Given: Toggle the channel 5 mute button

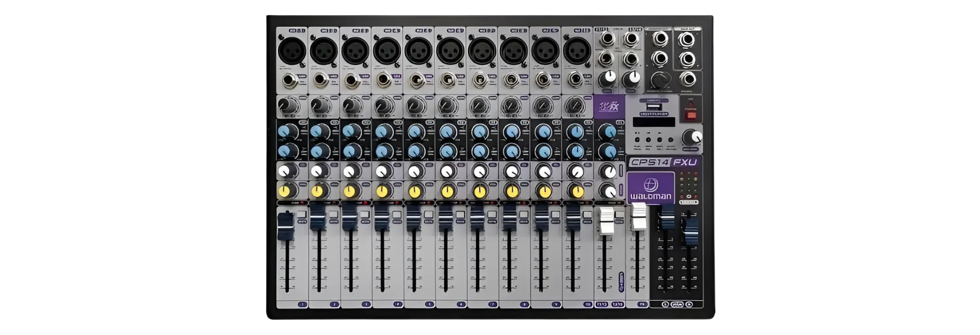Looking at the screenshot, I should (x=428, y=215).
